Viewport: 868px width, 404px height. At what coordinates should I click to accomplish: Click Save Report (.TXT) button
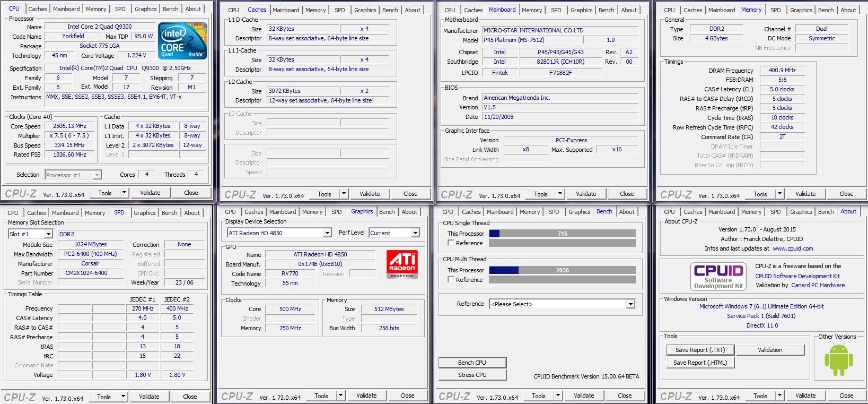tap(700, 350)
